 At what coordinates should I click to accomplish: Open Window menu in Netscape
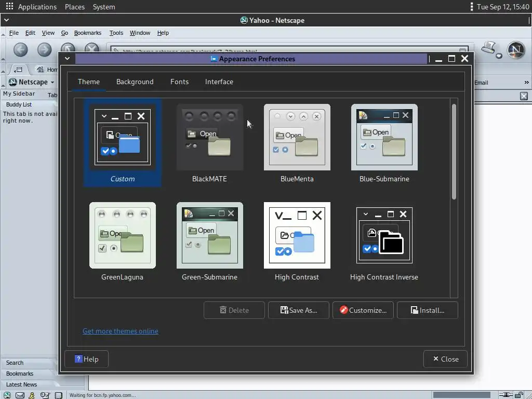tap(140, 33)
